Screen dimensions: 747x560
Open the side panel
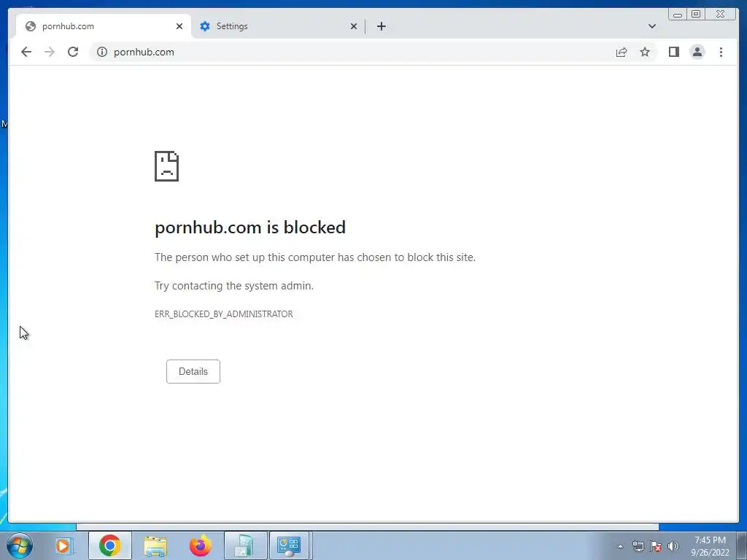point(673,52)
